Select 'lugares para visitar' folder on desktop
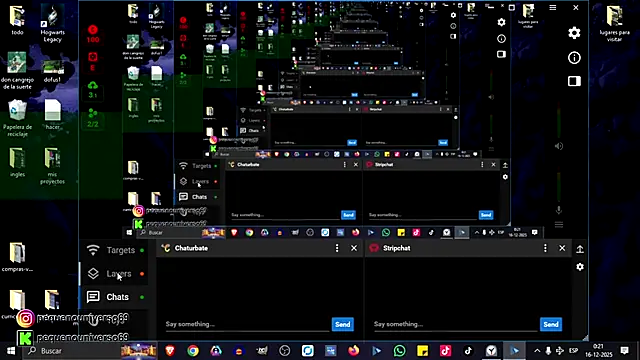Viewport: 640px width, 360px height. click(x=614, y=23)
